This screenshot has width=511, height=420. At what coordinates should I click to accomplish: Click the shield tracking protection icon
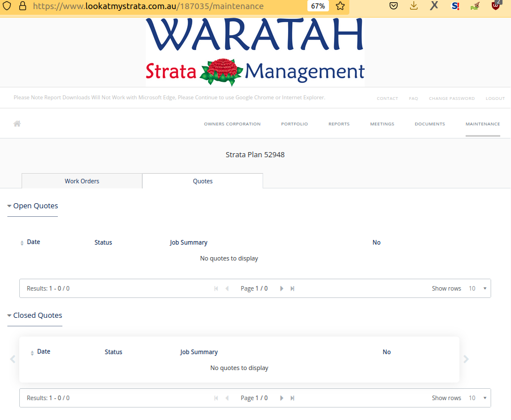point(7,6)
